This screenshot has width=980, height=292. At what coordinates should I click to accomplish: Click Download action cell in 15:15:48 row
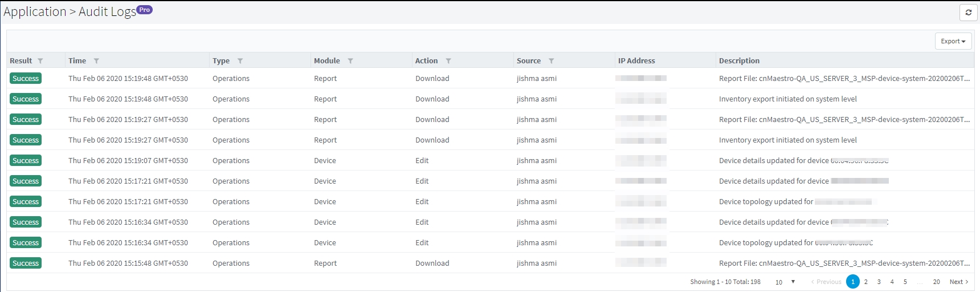(x=432, y=263)
